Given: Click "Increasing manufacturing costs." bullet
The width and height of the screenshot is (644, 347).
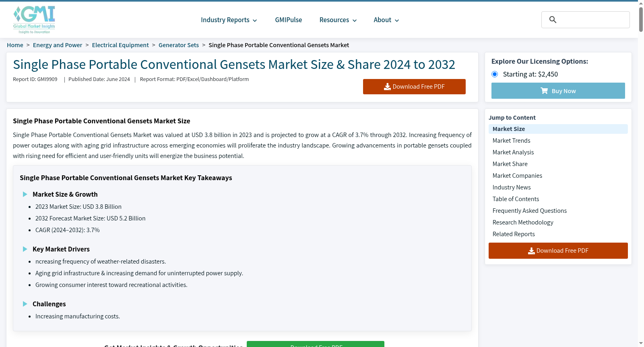Looking at the screenshot, I should [x=78, y=316].
